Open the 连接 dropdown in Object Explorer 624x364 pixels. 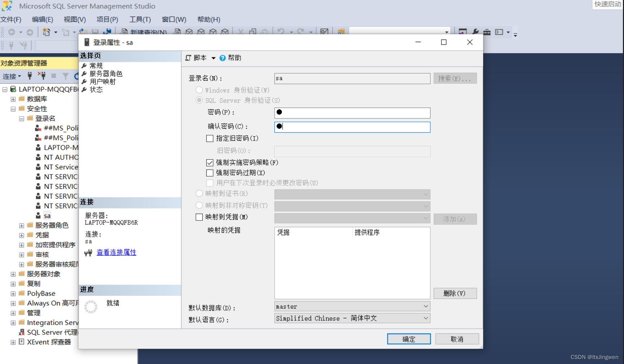tap(12, 76)
